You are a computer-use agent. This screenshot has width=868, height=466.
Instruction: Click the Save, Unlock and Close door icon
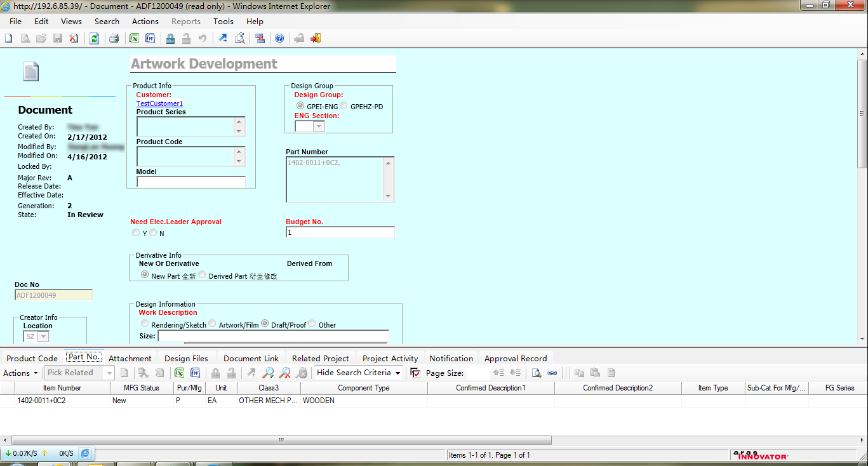[316, 38]
